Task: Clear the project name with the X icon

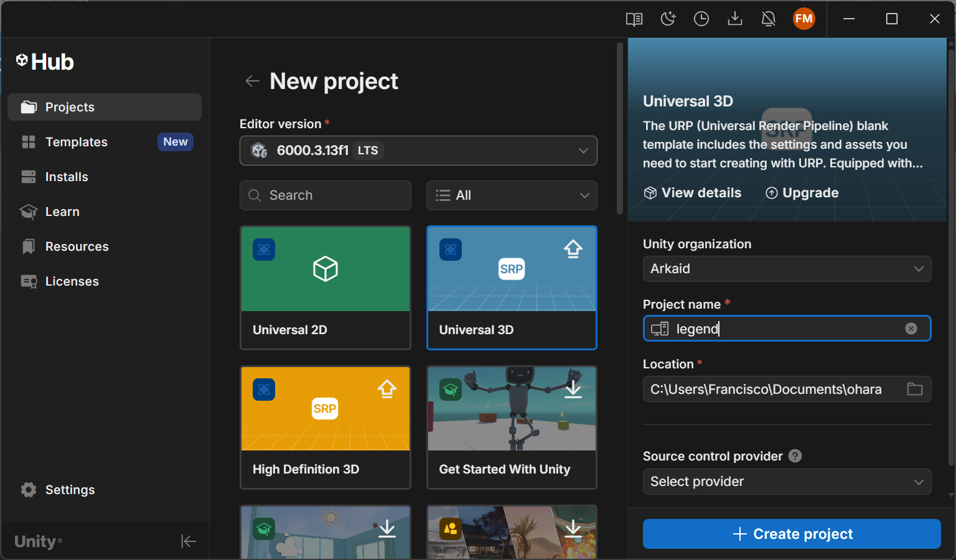Action: click(911, 329)
